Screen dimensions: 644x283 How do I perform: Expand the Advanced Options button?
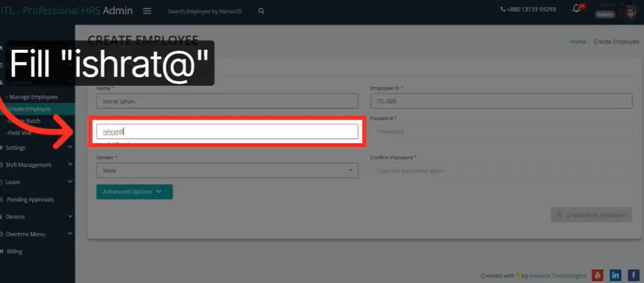pos(134,191)
